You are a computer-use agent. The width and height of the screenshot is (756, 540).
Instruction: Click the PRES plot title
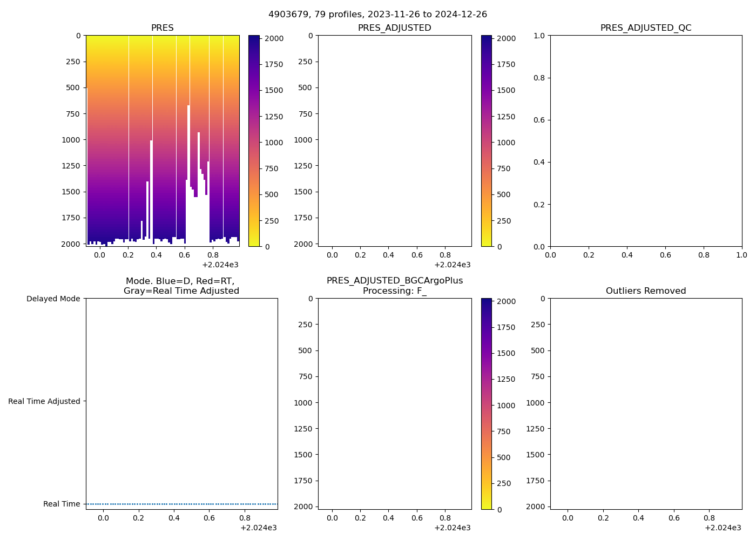(162, 28)
